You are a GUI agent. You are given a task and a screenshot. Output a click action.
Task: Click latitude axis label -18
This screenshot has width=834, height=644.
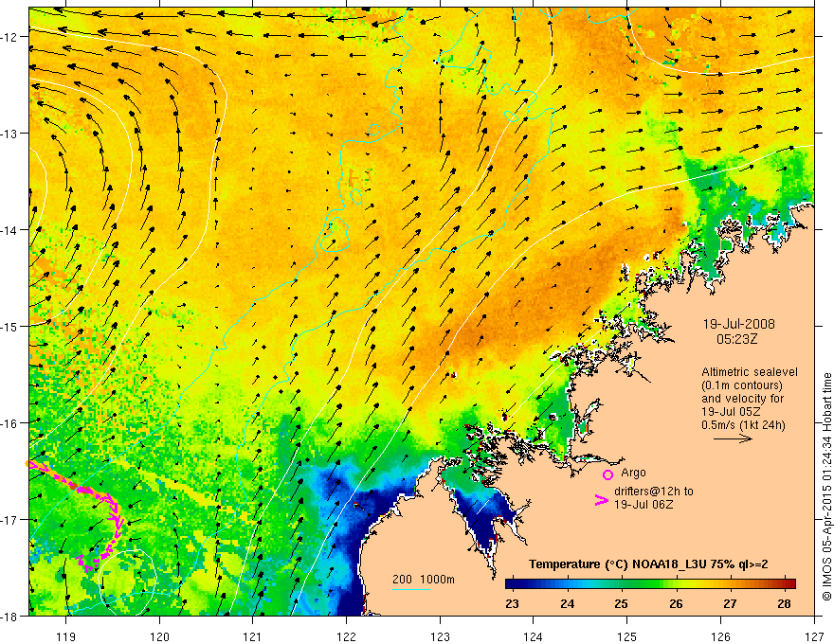(10, 616)
